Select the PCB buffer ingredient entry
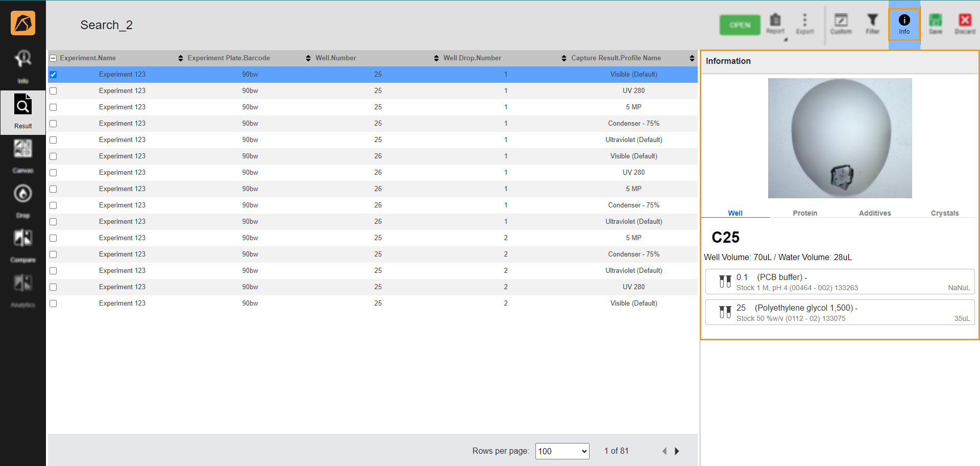 coord(840,282)
